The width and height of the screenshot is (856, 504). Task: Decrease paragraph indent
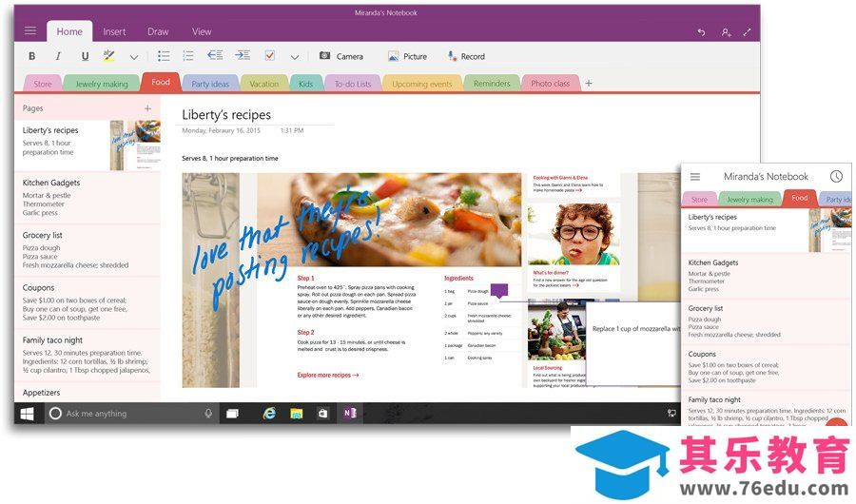pyautogui.click(x=215, y=55)
